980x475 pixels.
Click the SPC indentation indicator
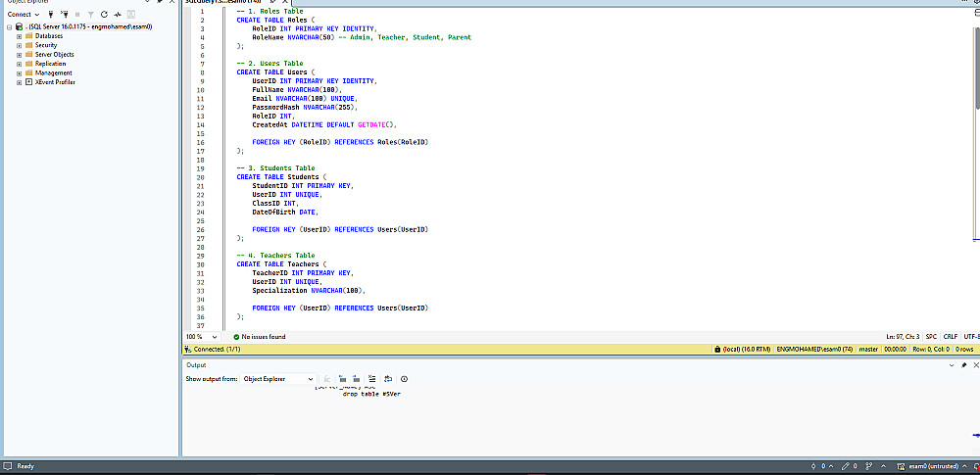click(931, 337)
